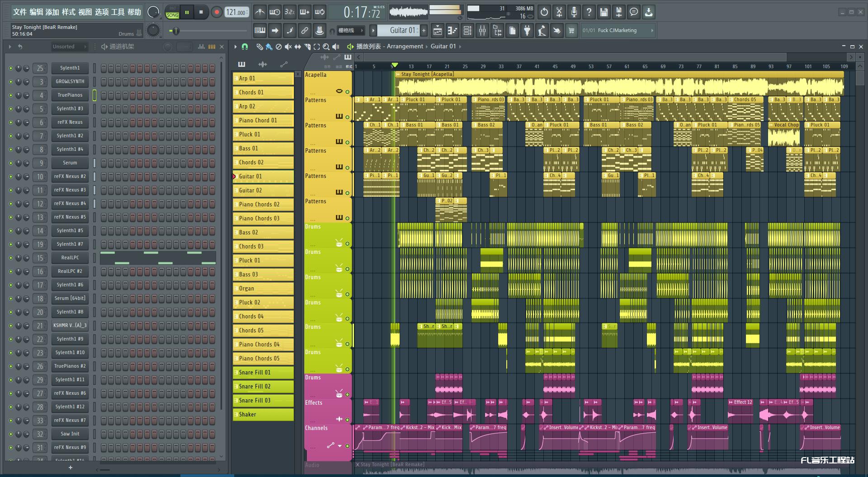The image size is (868, 477).
Task: Click the countdown before recording icon
Action: click(290, 12)
